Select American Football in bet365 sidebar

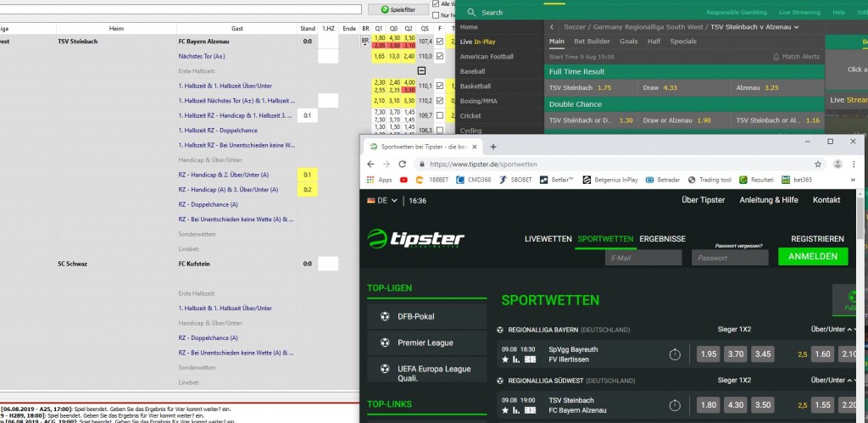click(487, 57)
